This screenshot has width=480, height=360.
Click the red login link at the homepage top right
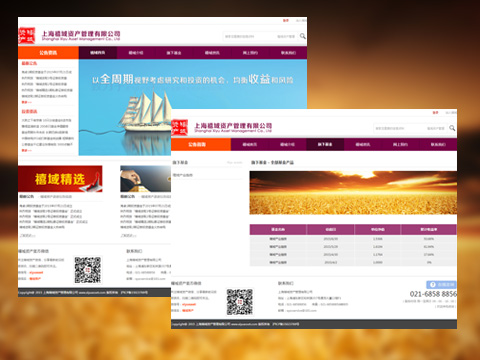(286, 21)
